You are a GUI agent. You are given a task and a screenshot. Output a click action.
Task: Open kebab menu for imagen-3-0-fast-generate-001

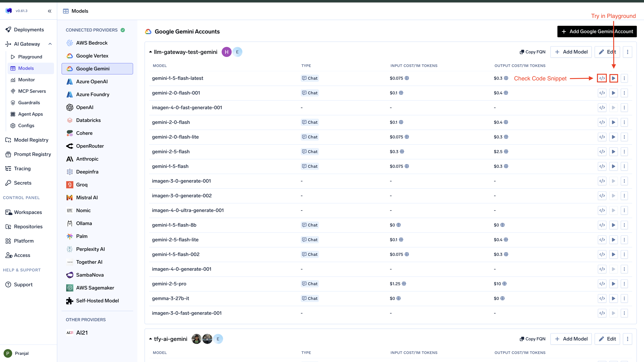tap(624, 313)
